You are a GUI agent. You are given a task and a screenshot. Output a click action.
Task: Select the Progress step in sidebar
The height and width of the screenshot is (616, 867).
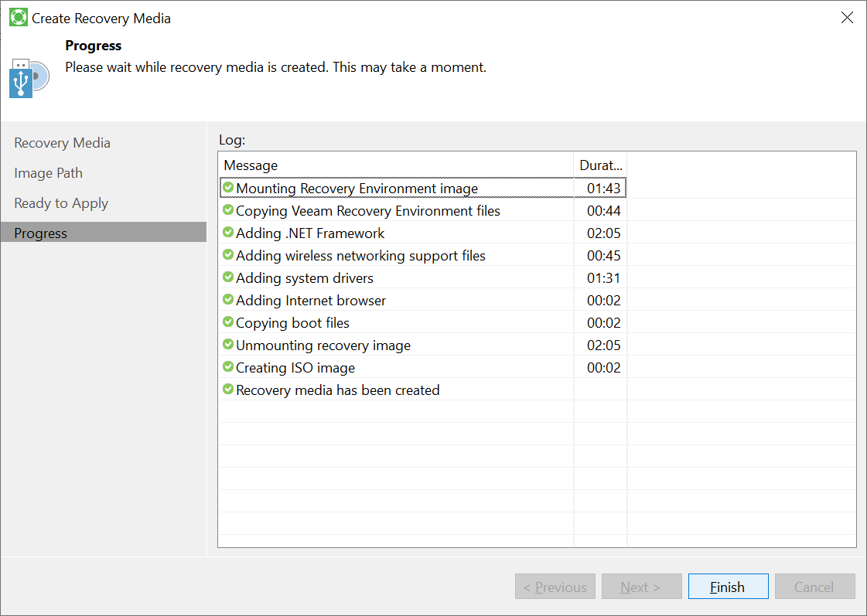point(104,233)
